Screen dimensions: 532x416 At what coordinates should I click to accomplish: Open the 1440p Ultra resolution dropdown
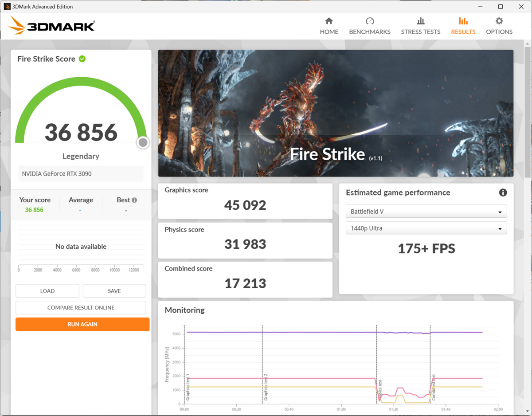click(426, 228)
